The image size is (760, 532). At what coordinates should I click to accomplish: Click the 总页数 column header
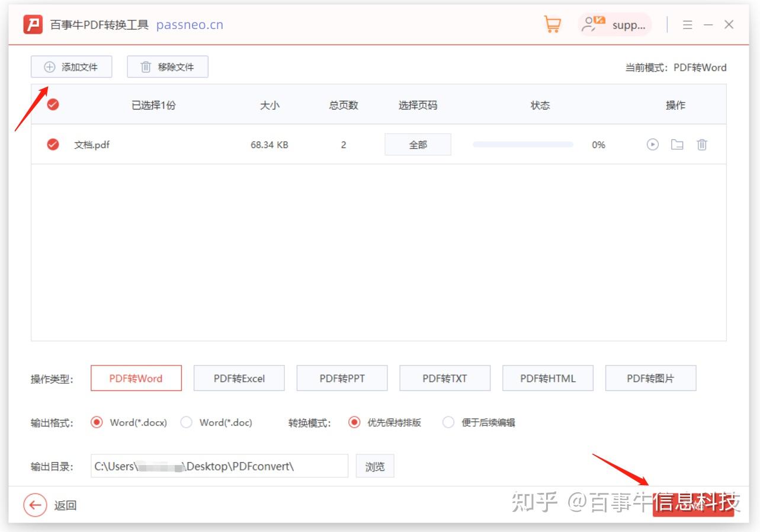click(344, 105)
